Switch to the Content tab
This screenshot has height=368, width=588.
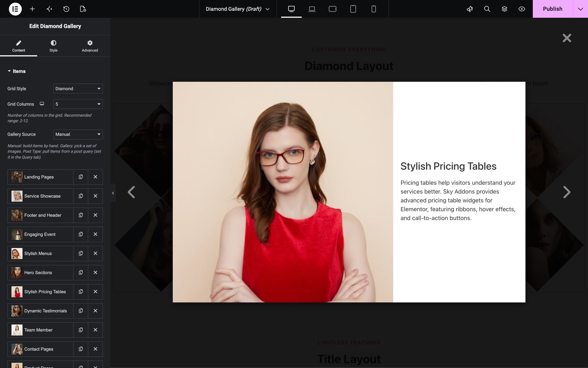point(19,46)
